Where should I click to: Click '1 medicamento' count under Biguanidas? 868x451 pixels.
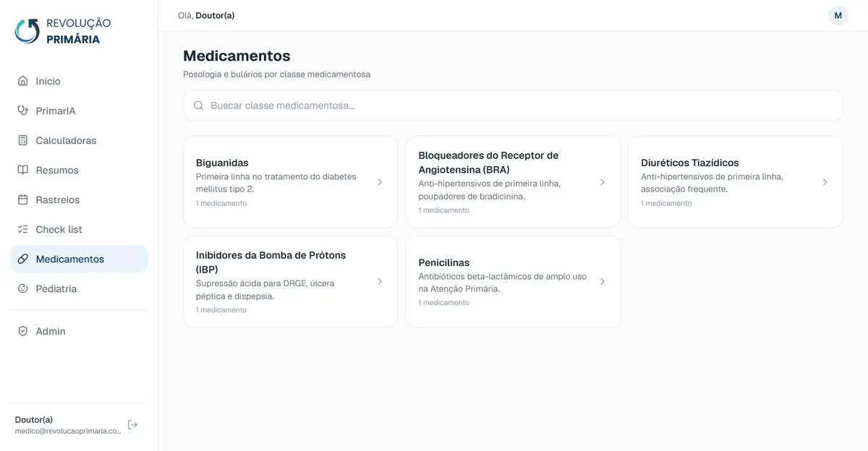point(221,203)
